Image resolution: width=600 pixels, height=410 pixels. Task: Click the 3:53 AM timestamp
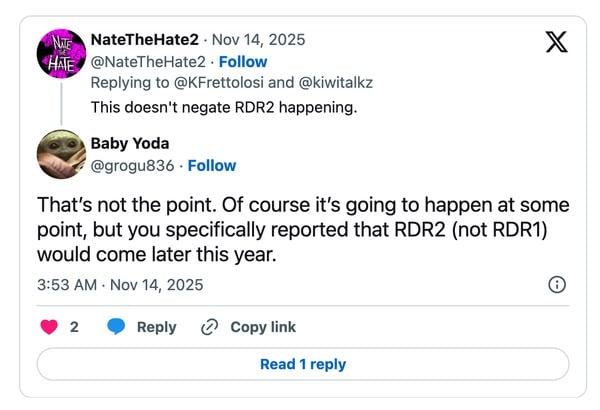[68, 285]
